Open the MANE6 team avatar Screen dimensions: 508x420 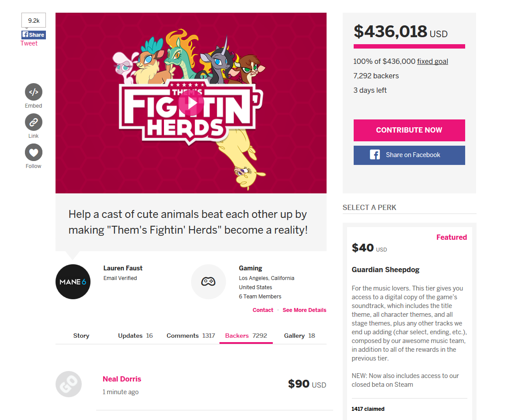[73, 282]
